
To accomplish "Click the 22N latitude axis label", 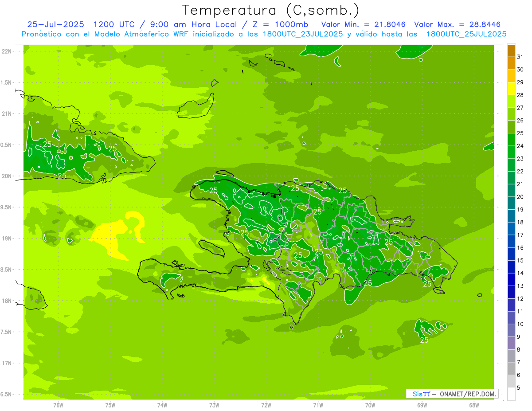I will click(x=7, y=51).
